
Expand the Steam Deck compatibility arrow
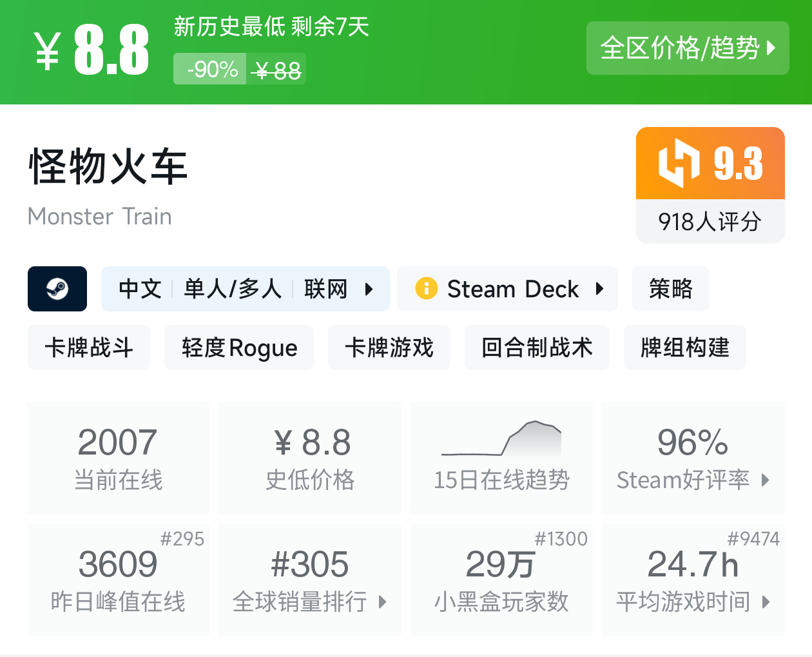(x=599, y=289)
